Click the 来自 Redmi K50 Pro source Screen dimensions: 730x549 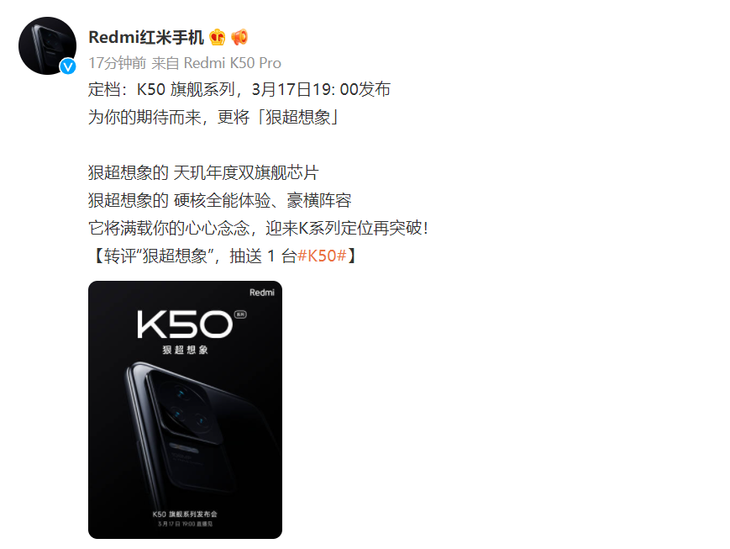click(x=216, y=63)
